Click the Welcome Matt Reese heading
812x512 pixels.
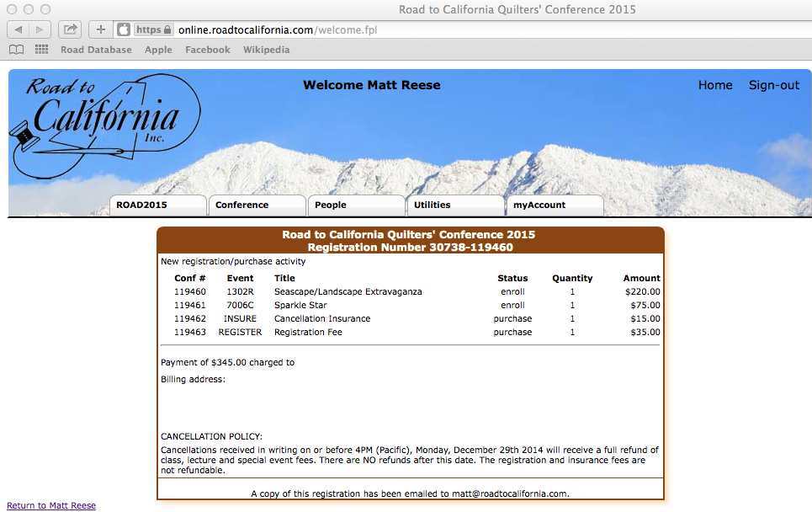point(371,85)
